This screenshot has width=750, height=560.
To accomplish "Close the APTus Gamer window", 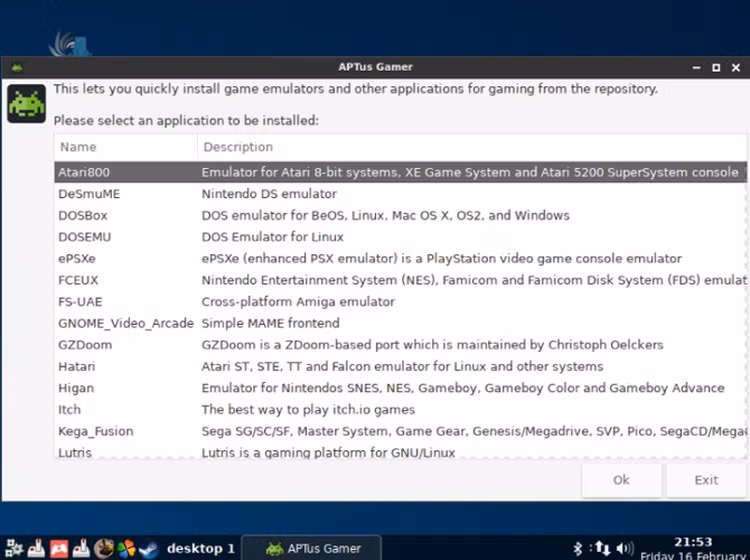I will click(736, 68).
